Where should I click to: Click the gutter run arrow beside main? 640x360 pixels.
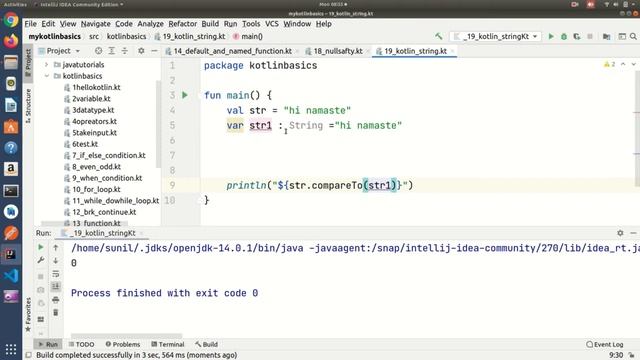click(185, 95)
